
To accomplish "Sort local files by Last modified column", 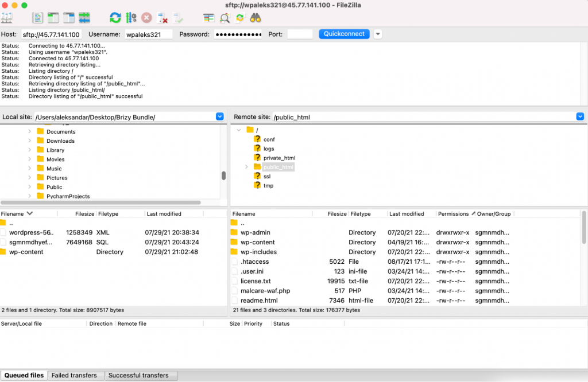I will coord(164,214).
